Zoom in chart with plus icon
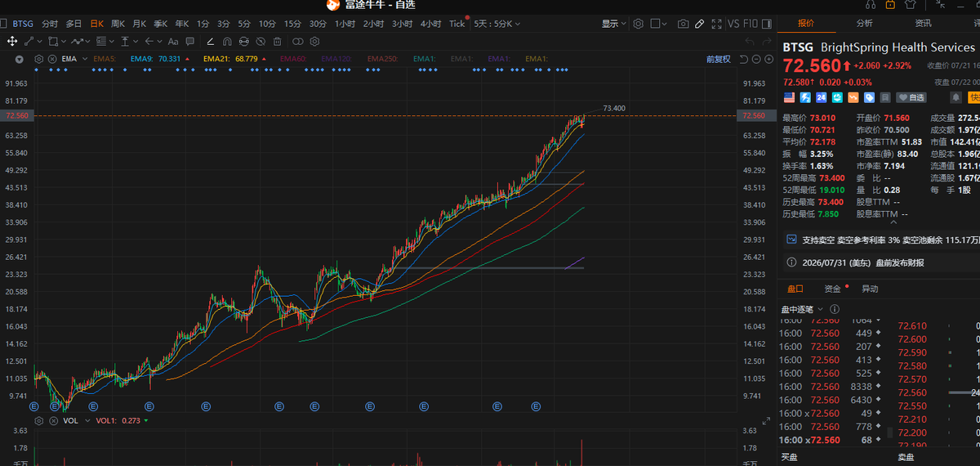Screen dimensions: 980x466 pyautogui.click(x=768, y=59)
